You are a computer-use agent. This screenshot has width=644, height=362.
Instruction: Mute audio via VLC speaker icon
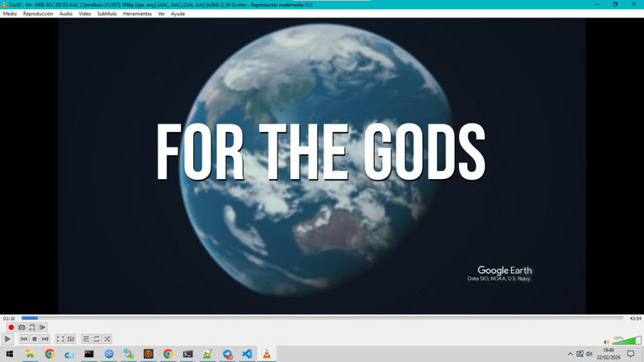click(607, 340)
